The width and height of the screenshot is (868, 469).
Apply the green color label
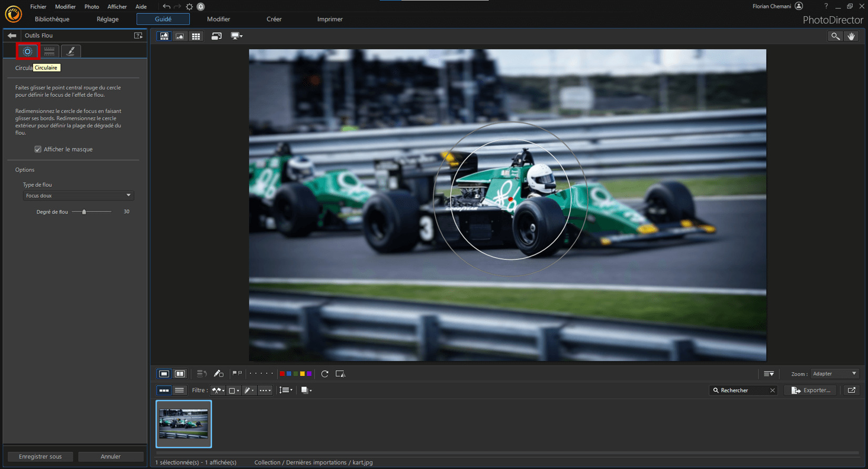[x=296, y=374]
